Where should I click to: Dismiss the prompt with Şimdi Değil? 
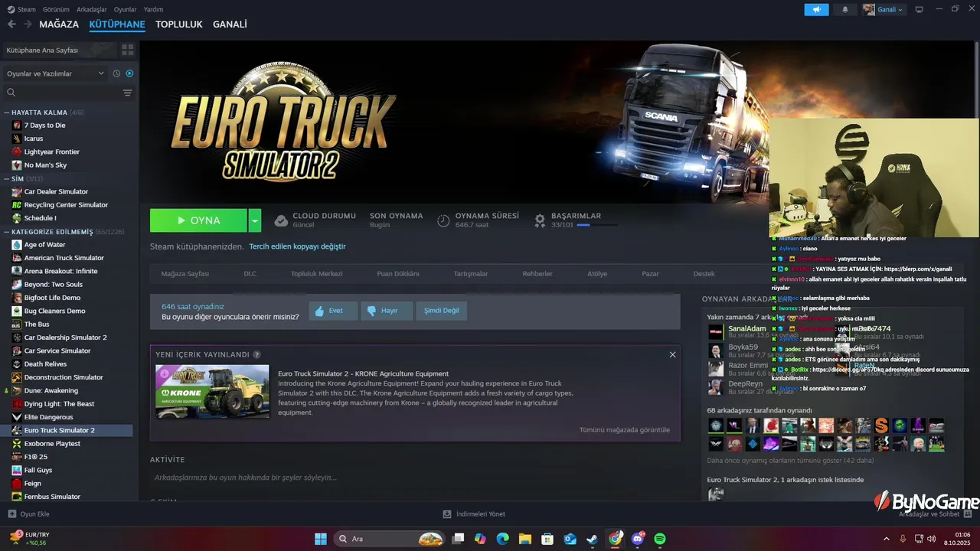pyautogui.click(x=441, y=311)
